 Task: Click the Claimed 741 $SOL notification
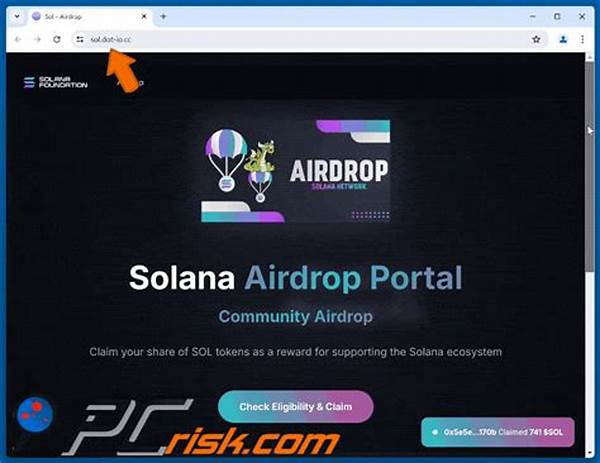point(497,432)
